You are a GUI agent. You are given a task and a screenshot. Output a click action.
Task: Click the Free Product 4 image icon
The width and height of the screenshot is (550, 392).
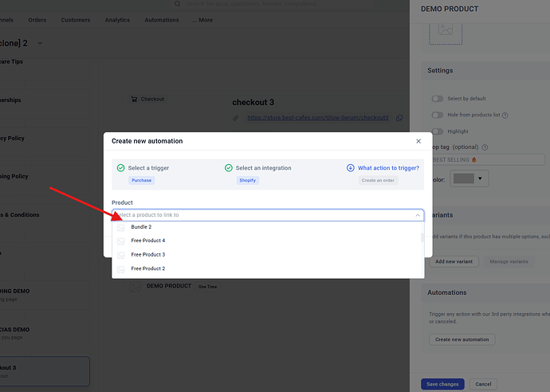tap(121, 241)
